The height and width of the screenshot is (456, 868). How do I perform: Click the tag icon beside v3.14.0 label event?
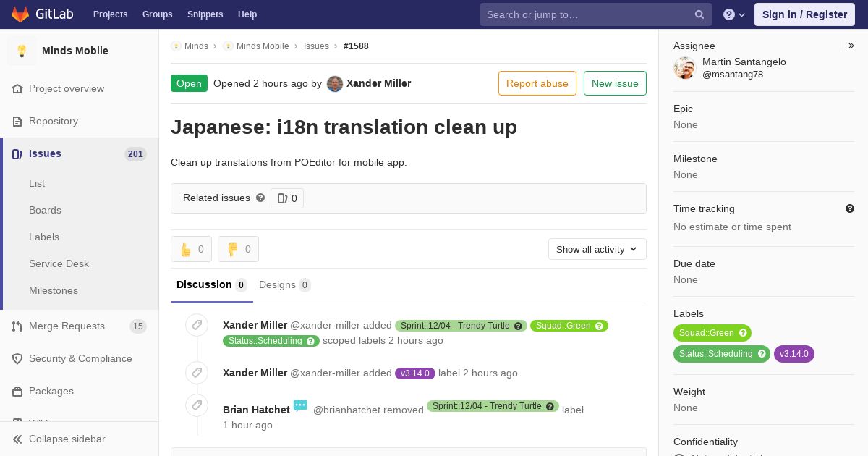(197, 373)
